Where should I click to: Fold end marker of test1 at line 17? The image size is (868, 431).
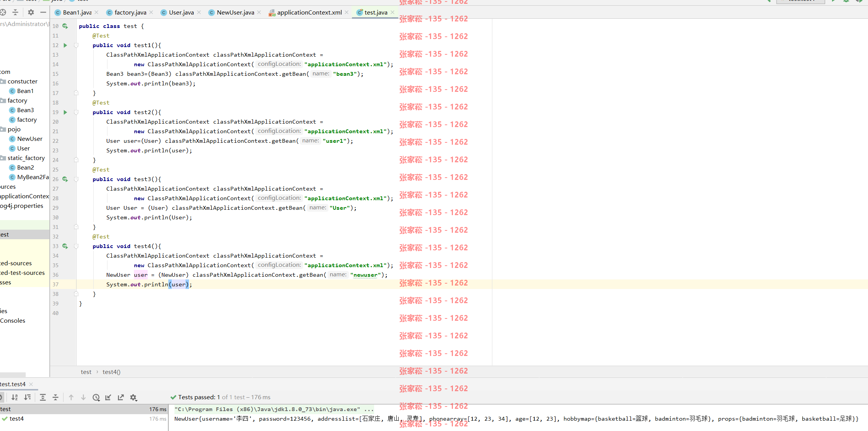(x=76, y=93)
